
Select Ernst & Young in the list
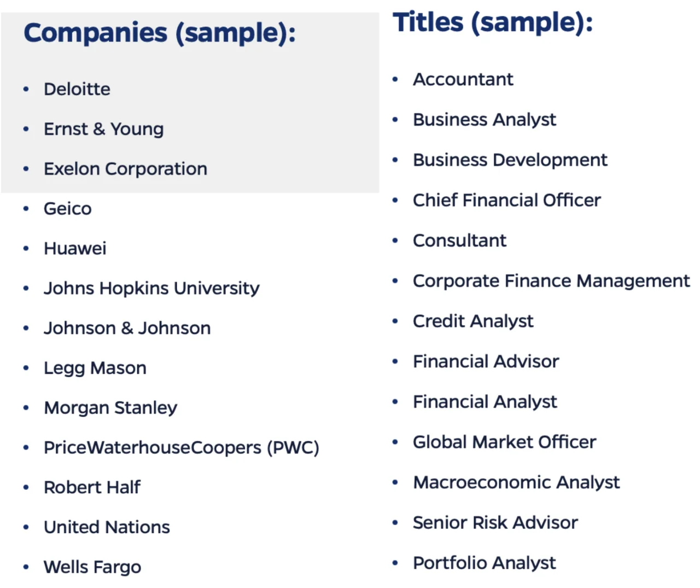(x=104, y=129)
